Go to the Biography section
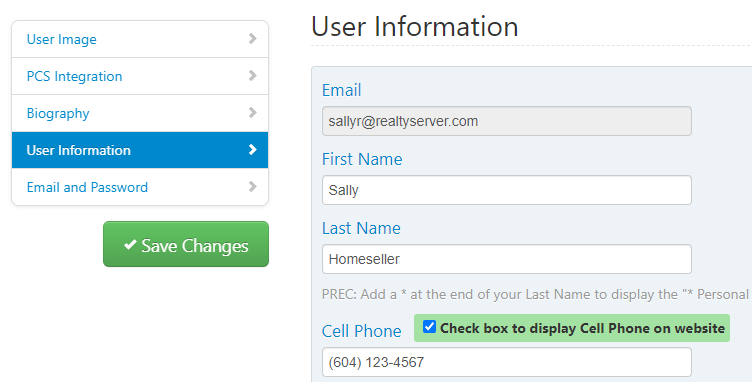 click(140, 113)
